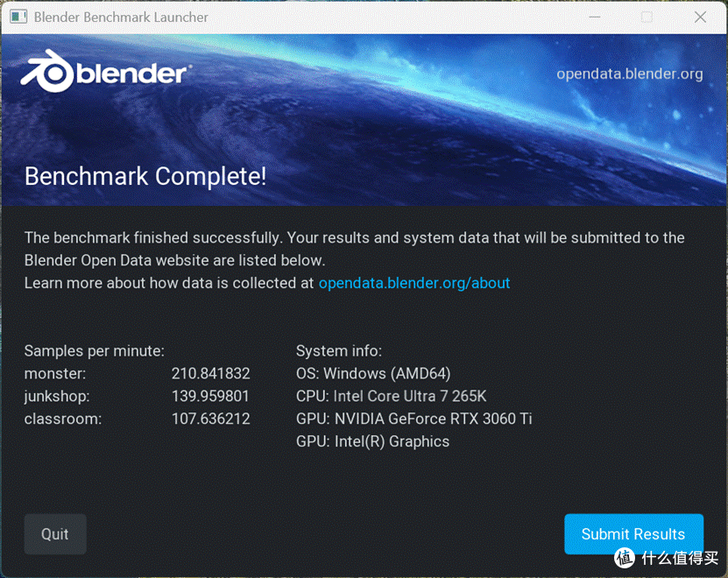Image resolution: width=728 pixels, height=578 pixels.
Task: Click the 'Samples per minute:' heading
Action: click(x=95, y=350)
